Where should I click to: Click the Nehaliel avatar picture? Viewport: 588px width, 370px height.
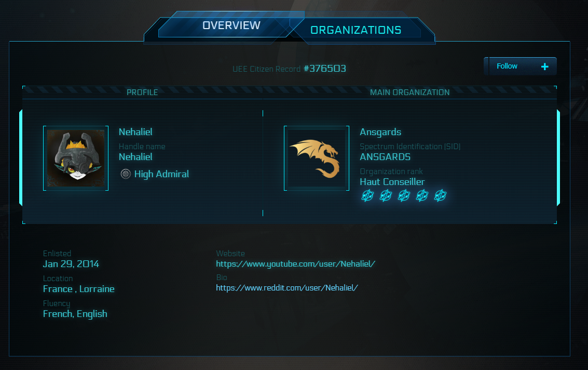coord(76,158)
